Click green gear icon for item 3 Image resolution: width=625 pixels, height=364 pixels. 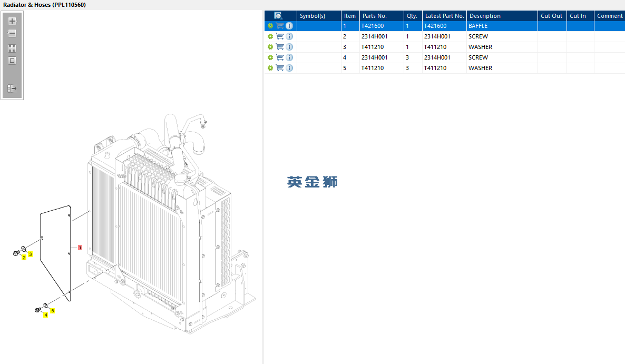point(270,47)
